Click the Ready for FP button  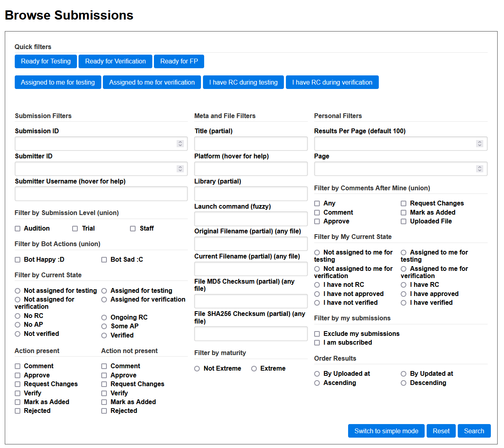coord(179,61)
